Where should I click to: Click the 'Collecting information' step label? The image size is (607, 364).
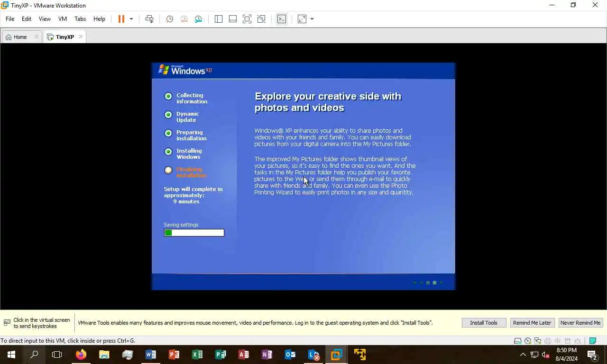click(x=192, y=98)
